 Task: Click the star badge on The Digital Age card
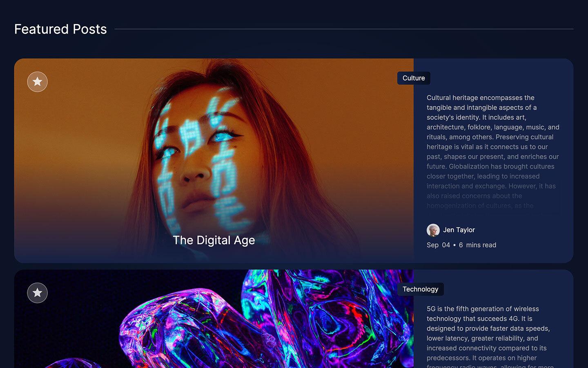(x=37, y=81)
